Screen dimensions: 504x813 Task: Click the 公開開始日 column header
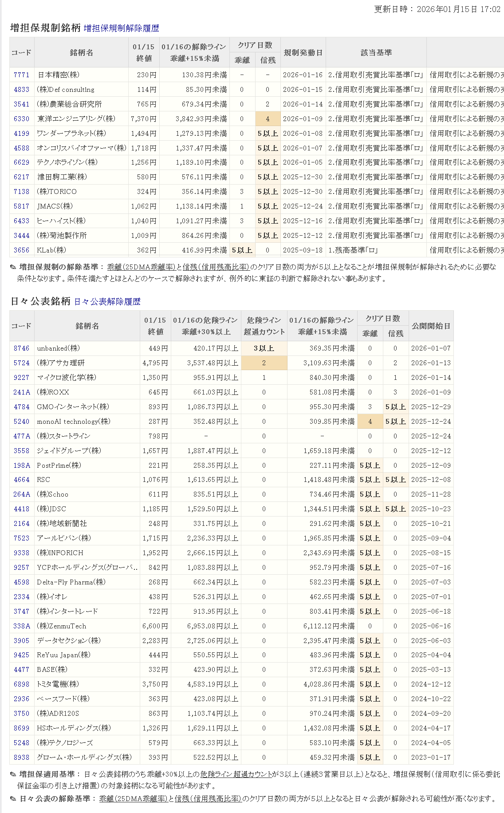[431, 326]
